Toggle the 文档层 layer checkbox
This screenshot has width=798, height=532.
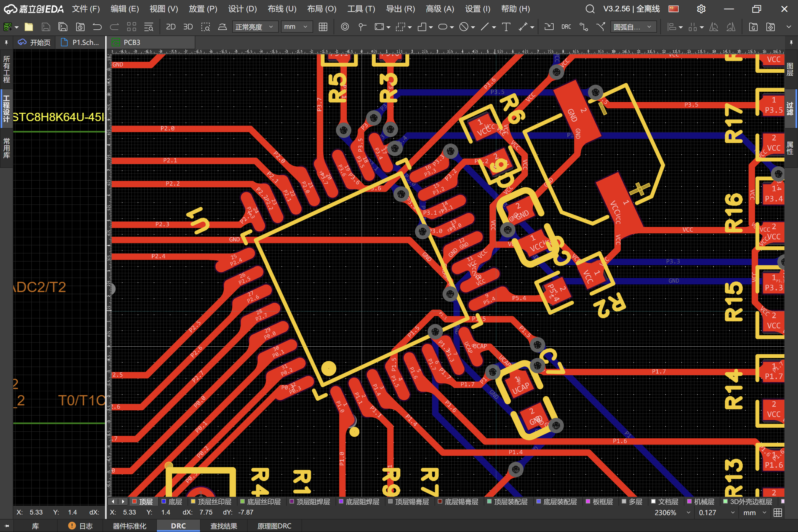point(653,502)
